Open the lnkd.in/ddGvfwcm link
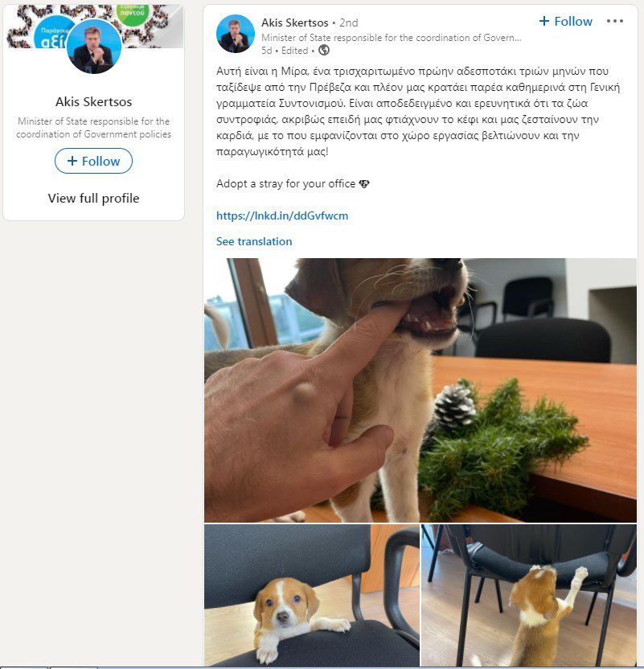Screen dimensions: 644x669 (282, 215)
